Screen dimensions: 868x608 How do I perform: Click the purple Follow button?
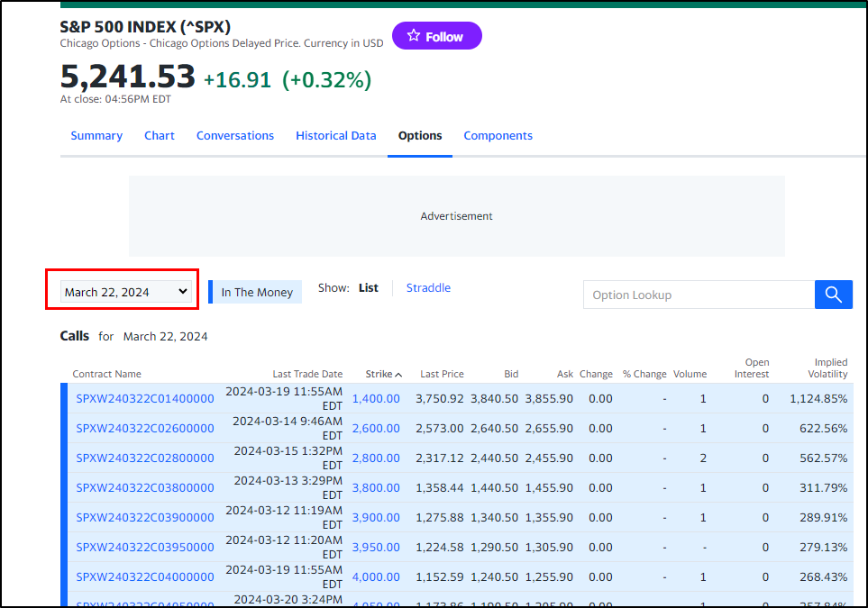tap(437, 36)
